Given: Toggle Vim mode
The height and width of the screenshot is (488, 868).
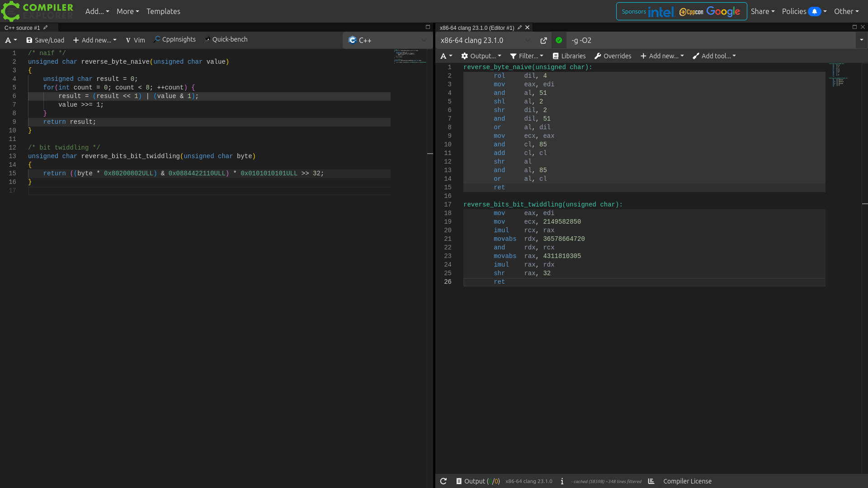Looking at the screenshot, I should [x=135, y=40].
